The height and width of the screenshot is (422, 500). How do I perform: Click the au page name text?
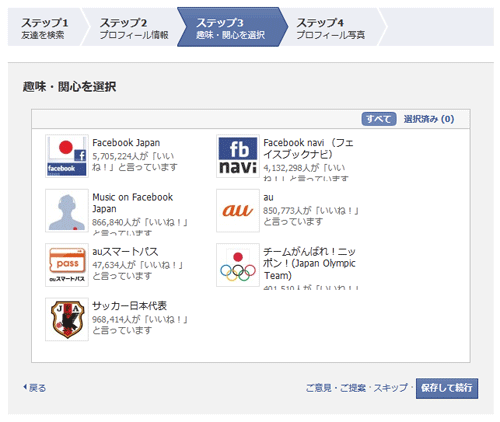(x=268, y=197)
